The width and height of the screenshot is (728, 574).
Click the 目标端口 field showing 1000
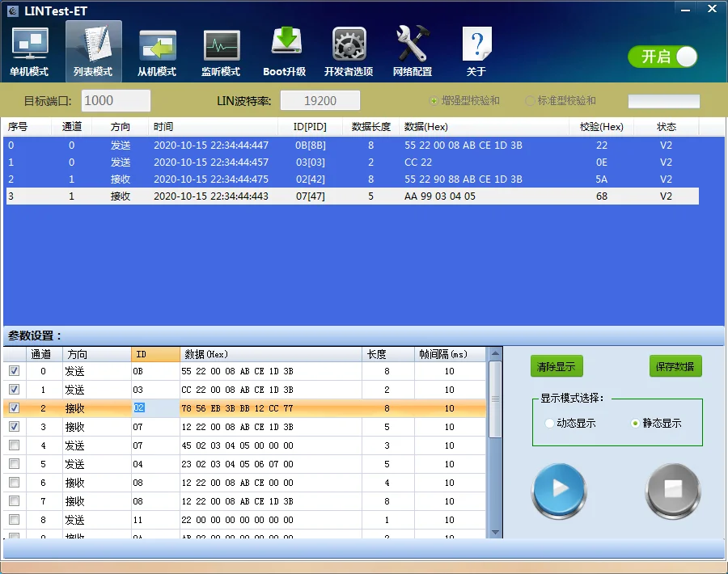coord(116,101)
